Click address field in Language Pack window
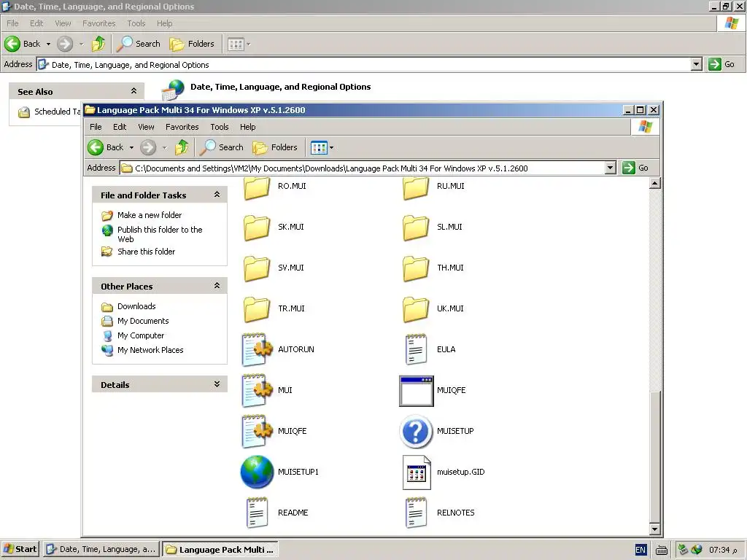The width and height of the screenshot is (747, 560). [362, 168]
